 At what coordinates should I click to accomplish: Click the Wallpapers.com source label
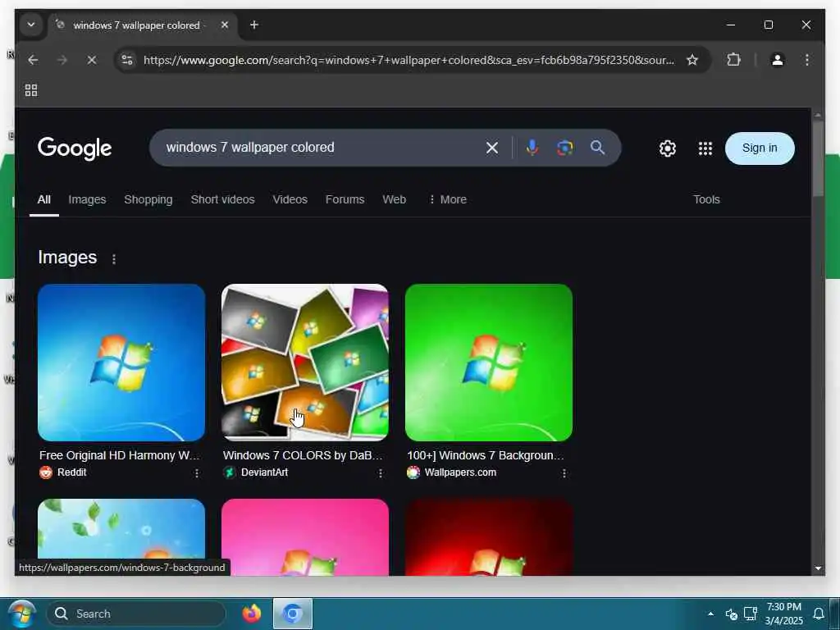tap(460, 472)
